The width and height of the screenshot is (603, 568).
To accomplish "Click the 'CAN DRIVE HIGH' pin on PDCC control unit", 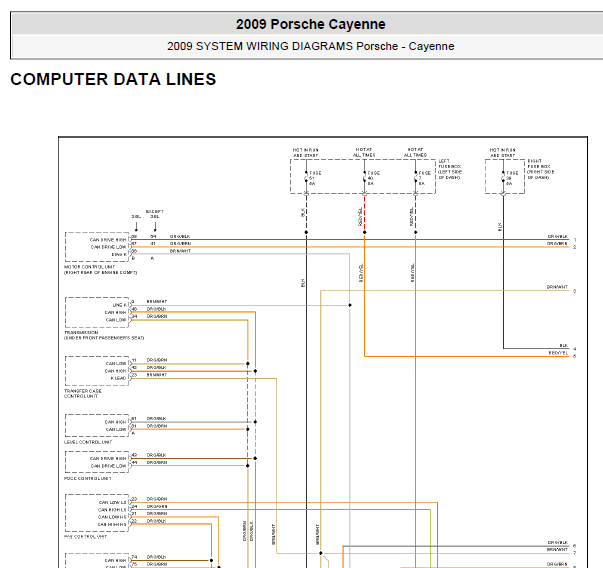I will (108, 458).
